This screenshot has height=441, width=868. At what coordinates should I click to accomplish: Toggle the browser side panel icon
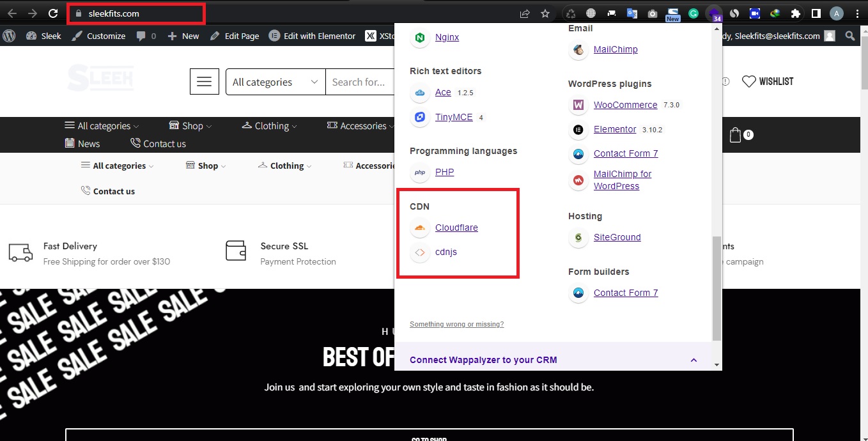[x=816, y=13]
